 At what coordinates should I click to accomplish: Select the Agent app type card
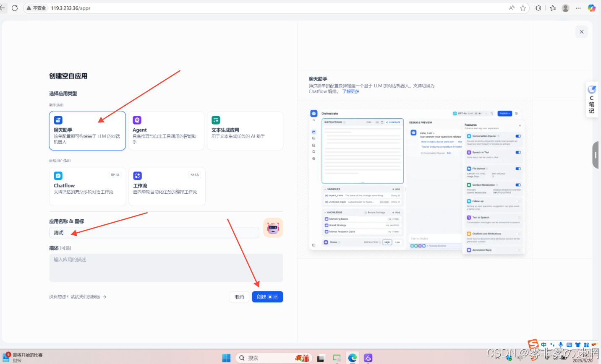click(x=166, y=130)
